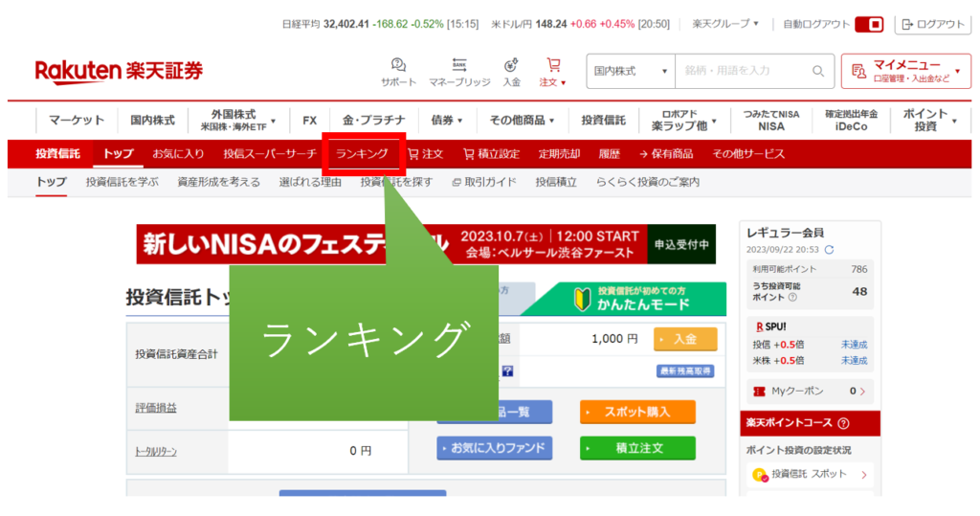Click 投信積立 sub-navigation link

(x=556, y=182)
